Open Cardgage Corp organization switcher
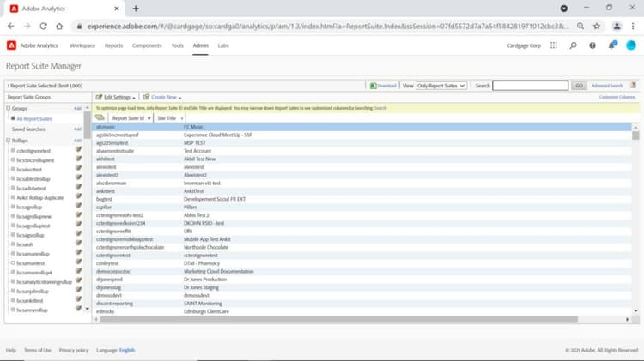Viewport: 644px width, 361px height. tap(524, 45)
